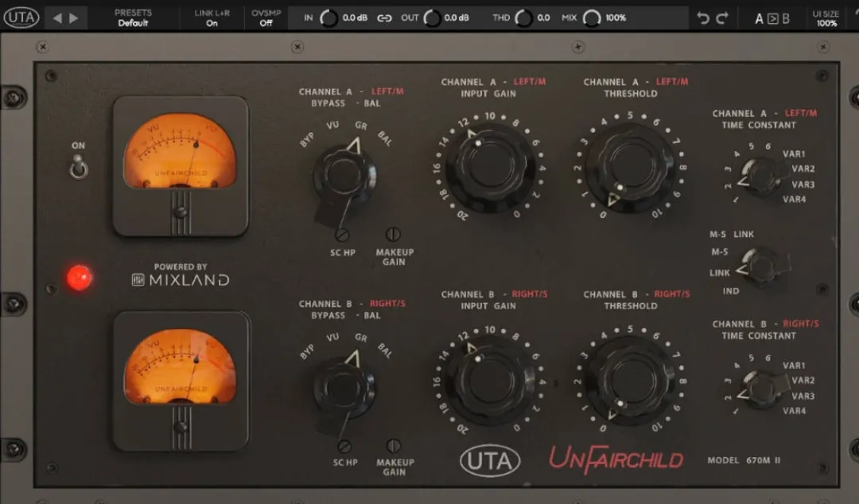The image size is (859, 504).
Task: Click the undo arrow
Action: [x=703, y=18]
